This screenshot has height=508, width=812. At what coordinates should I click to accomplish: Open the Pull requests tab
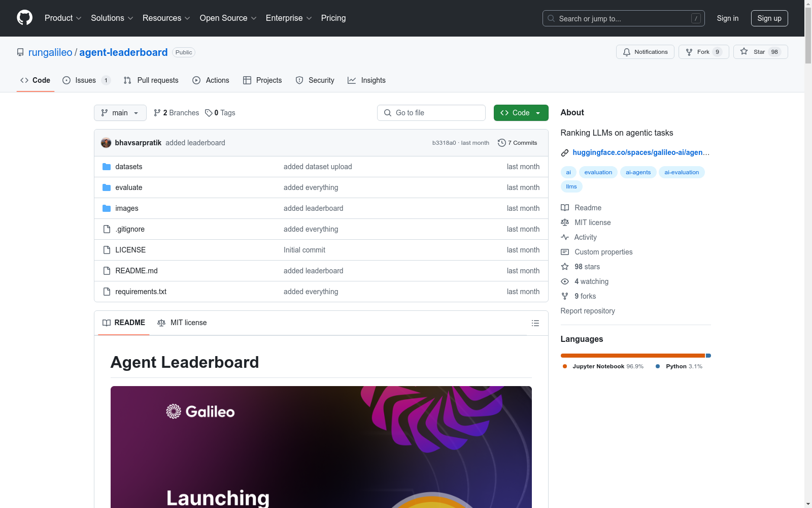tap(151, 80)
